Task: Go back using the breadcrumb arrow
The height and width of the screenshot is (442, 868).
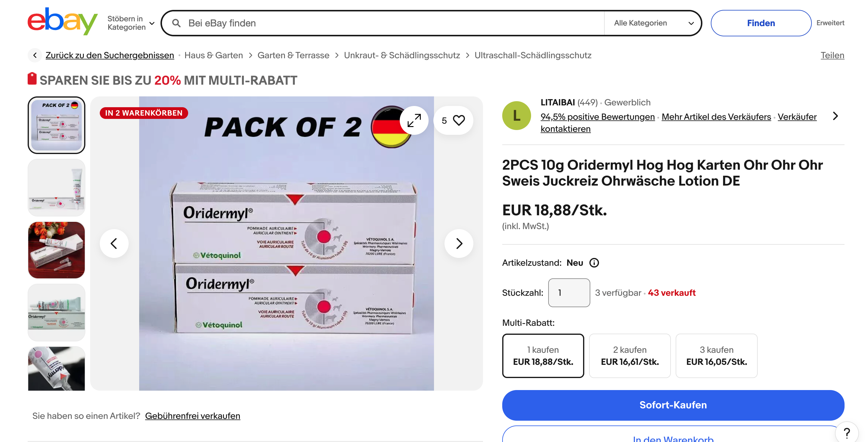Action: (x=35, y=55)
